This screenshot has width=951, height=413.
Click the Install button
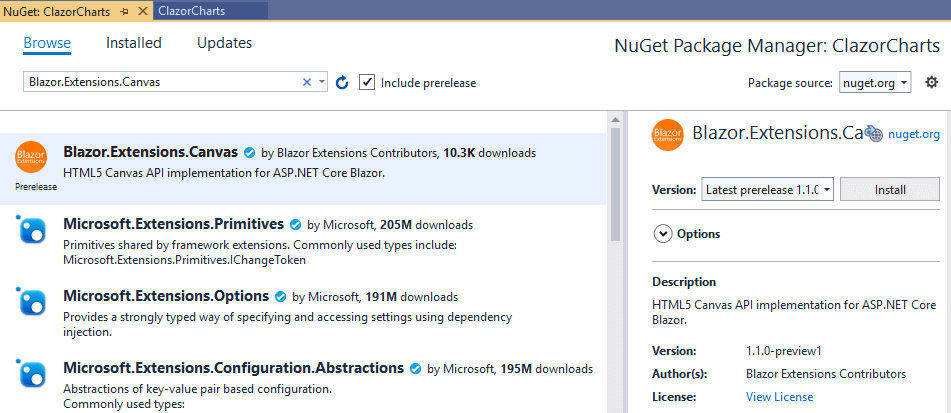(889, 189)
